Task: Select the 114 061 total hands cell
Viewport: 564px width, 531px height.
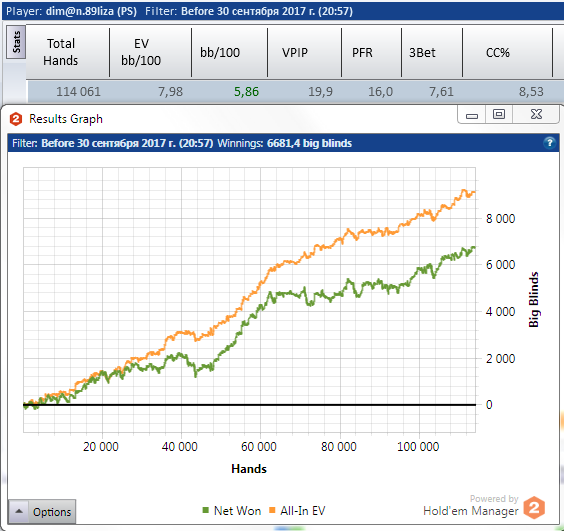Action: click(78, 92)
